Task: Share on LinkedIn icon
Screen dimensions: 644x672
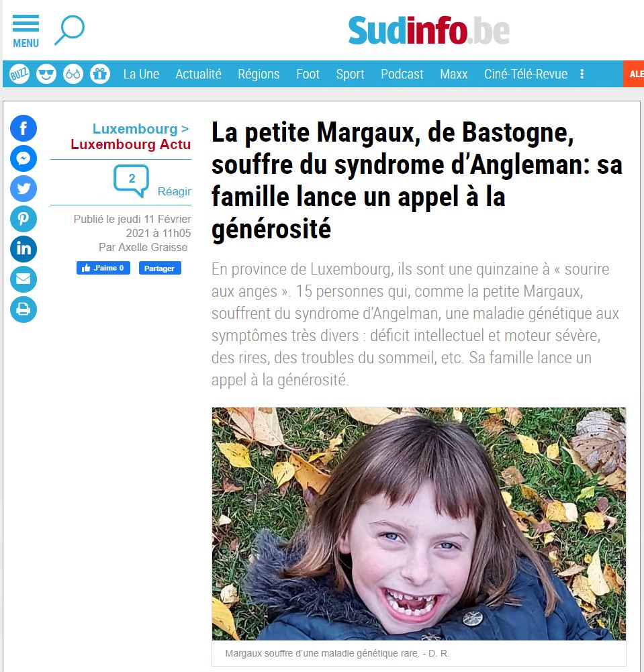Action: click(24, 249)
